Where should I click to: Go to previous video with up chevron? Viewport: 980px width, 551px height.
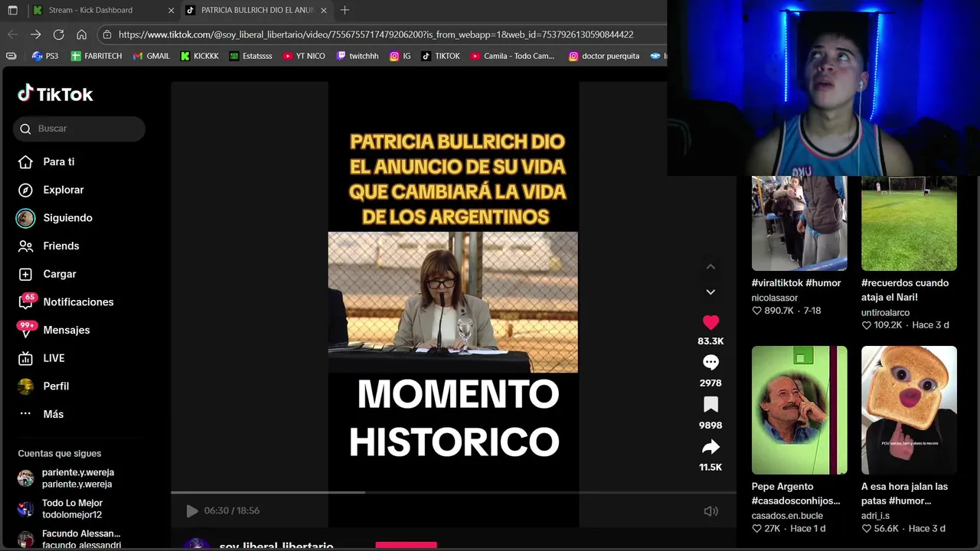(710, 266)
